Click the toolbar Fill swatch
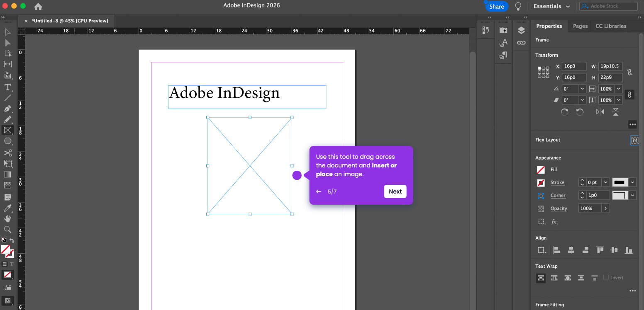Screen dimensions: 644x310 (5, 249)
